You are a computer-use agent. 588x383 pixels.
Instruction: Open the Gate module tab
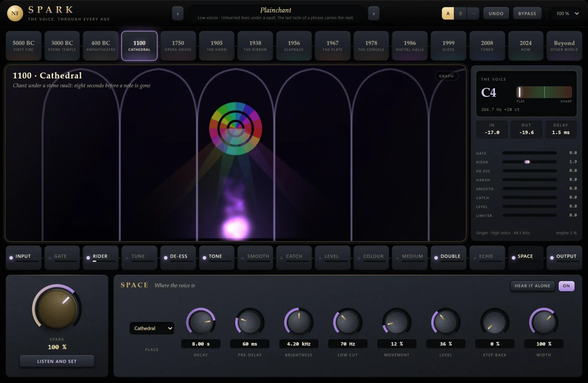point(62,257)
